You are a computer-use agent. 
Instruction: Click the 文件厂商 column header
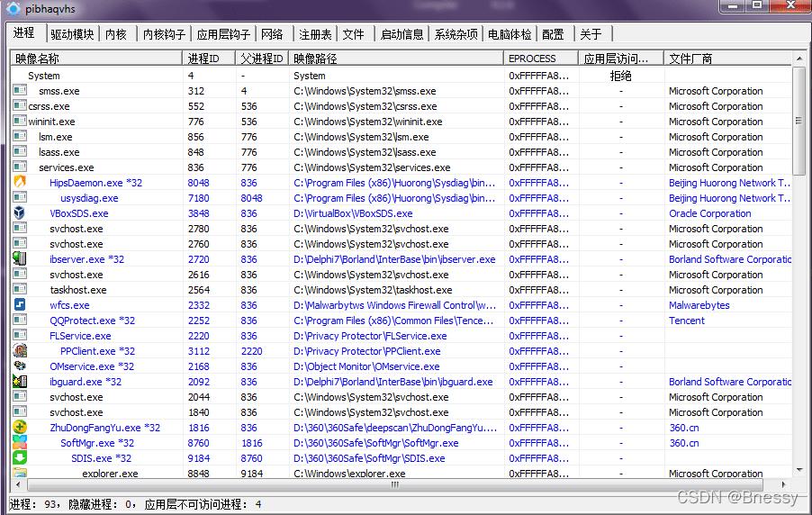[727, 59]
